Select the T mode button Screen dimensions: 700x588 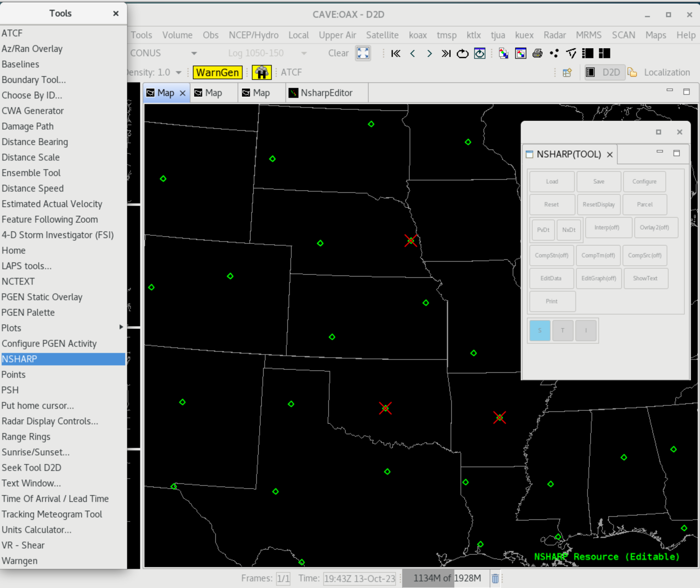(x=563, y=331)
